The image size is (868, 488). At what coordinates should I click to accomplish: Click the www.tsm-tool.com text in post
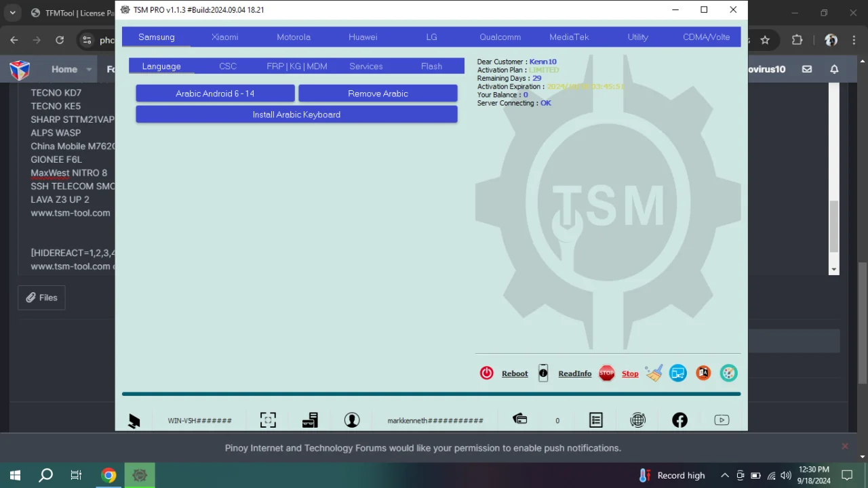tap(71, 213)
